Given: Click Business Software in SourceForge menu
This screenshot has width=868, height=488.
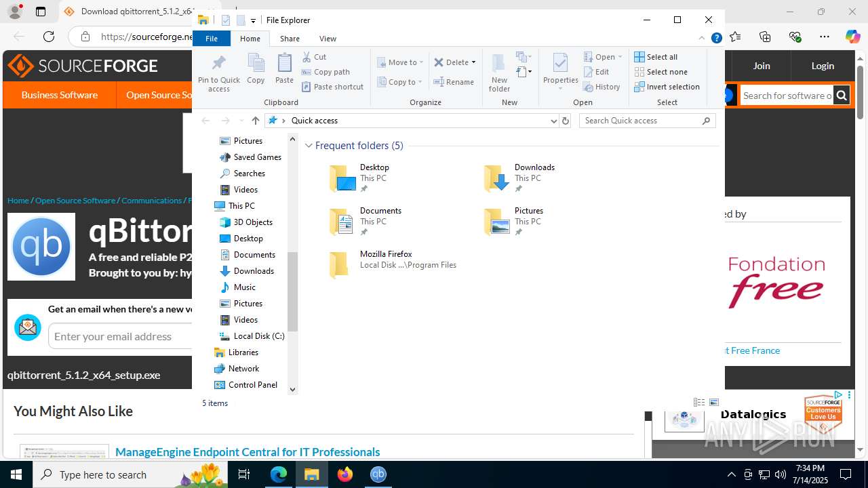Looking at the screenshot, I should coord(60,95).
